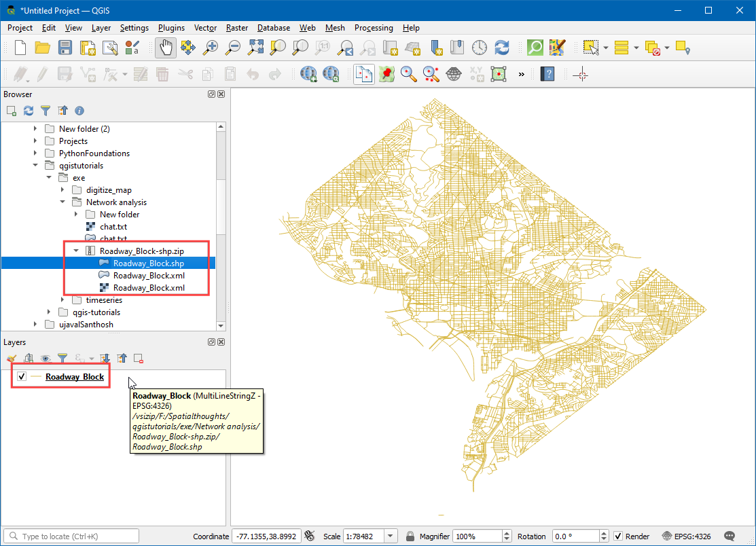756x546 pixels.
Task: Click the Save Project floppy icon
Action: [x=65, y=48]
